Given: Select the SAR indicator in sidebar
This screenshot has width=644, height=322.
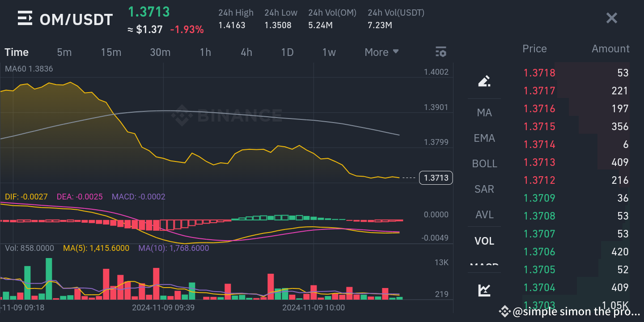Looking at the screenshot, I should (484, 189).
